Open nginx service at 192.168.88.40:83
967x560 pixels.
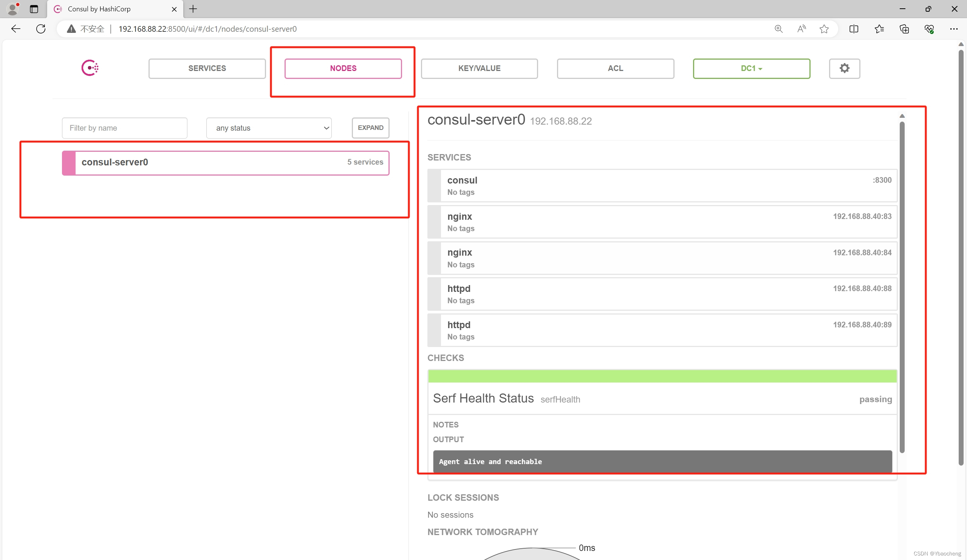click(662, 222)
